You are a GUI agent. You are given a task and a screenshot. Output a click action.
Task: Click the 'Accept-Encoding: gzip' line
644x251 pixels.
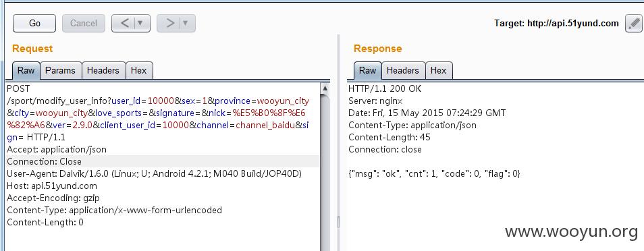[x=53, y=198]
